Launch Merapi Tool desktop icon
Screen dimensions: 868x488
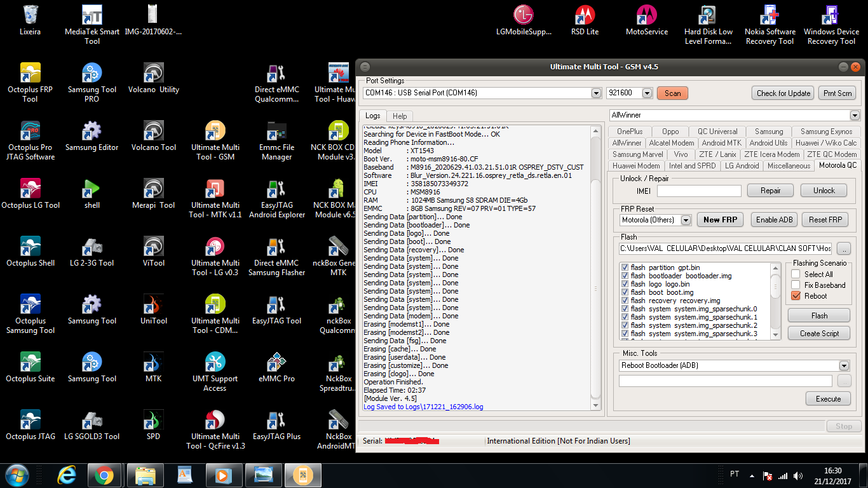pos(153,194)
